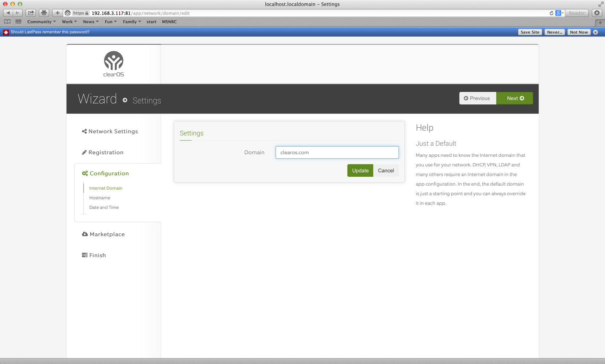Expand the News bookmarks folder
The height and width of the screenshot is (364, 605).
91,22
